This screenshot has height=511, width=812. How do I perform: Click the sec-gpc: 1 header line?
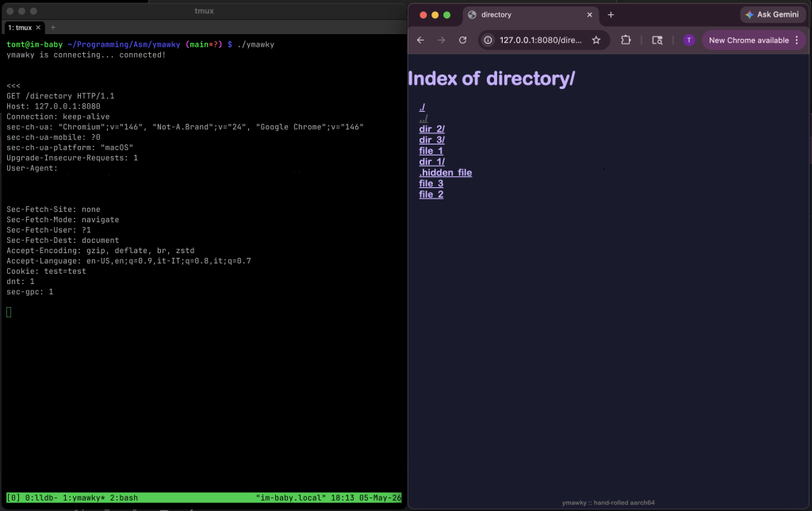[x=29, y=292]
